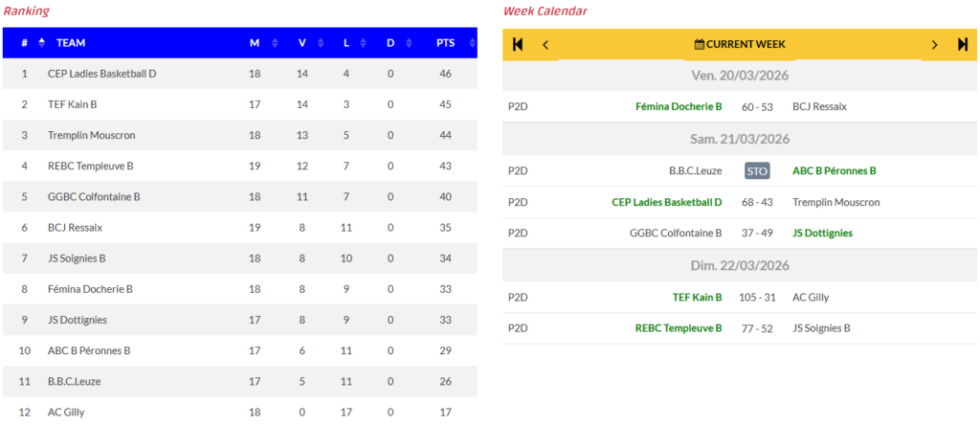
Task: Go to previous week arrow
Action: point(546,44)
